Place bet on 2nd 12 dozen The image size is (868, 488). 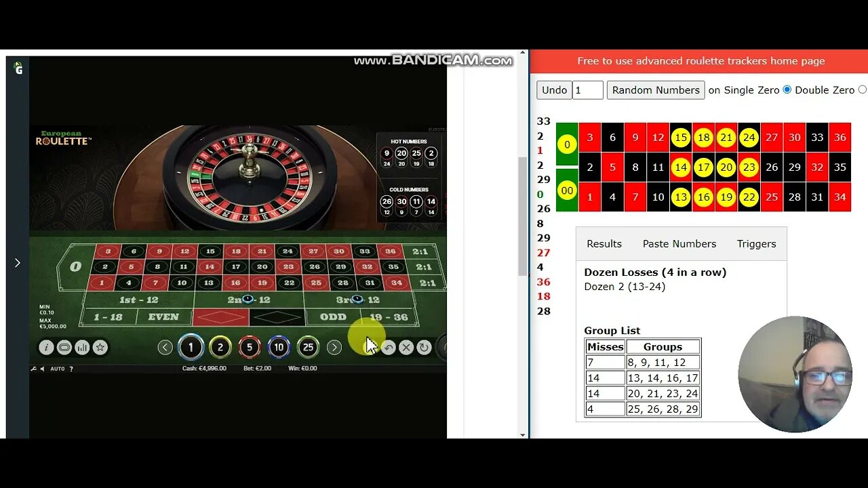point(248,300)
